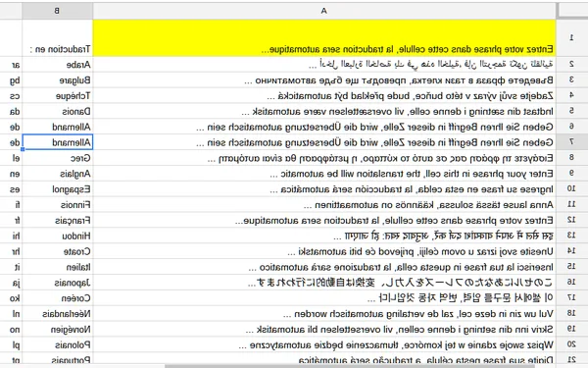Image resolution: width=588 pixels, height=368 pixels.
Task: Click the 'ar' language code cell
Action: click(11, 65)
